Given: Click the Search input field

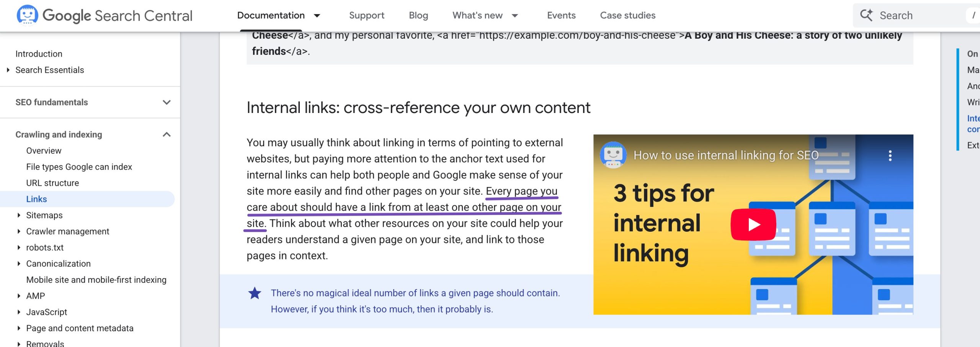Looking at the screenshot, I should 919,15.
